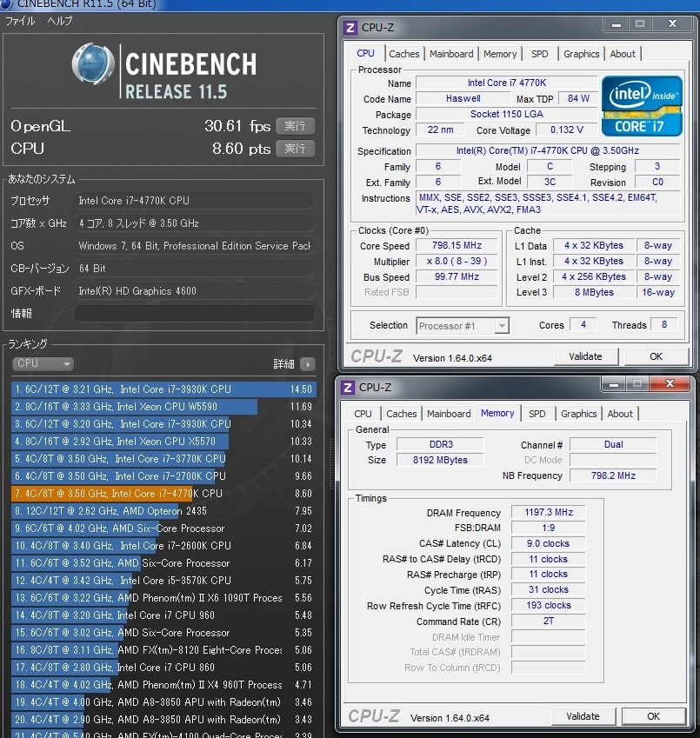Close the lower CPU-Z window
The width and height of the screenshot is (700, 738).
(x=670, y=384)
